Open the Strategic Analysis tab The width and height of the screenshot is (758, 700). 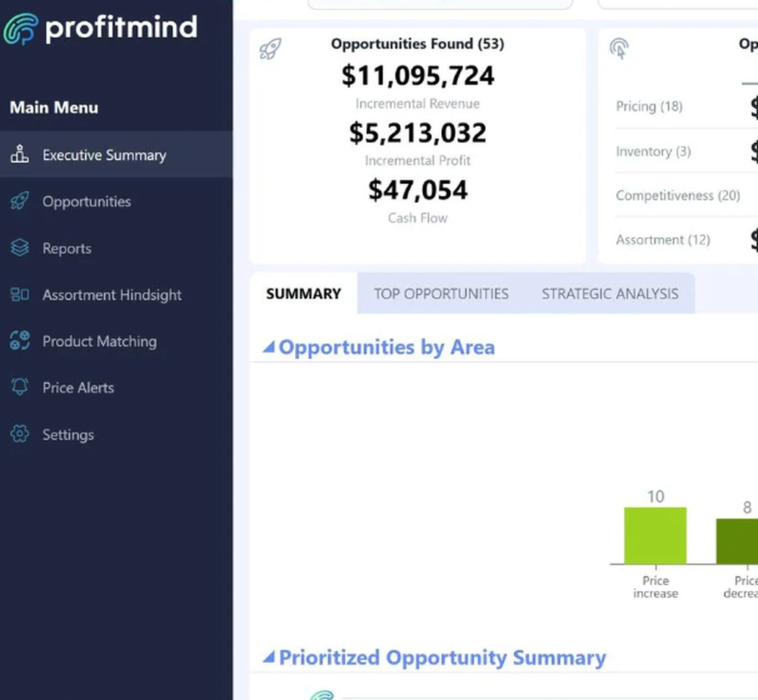point(609,294)
